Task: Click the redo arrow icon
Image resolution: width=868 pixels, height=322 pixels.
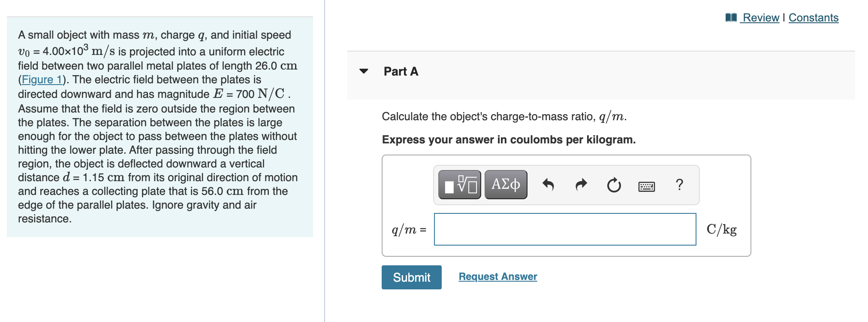Action: click(x=582, y=185)
